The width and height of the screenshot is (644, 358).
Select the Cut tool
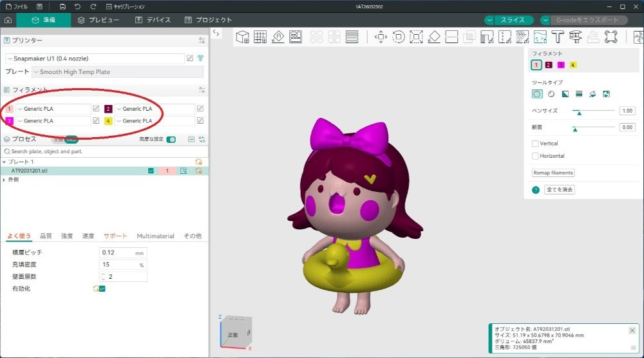[x=451, y=37]
